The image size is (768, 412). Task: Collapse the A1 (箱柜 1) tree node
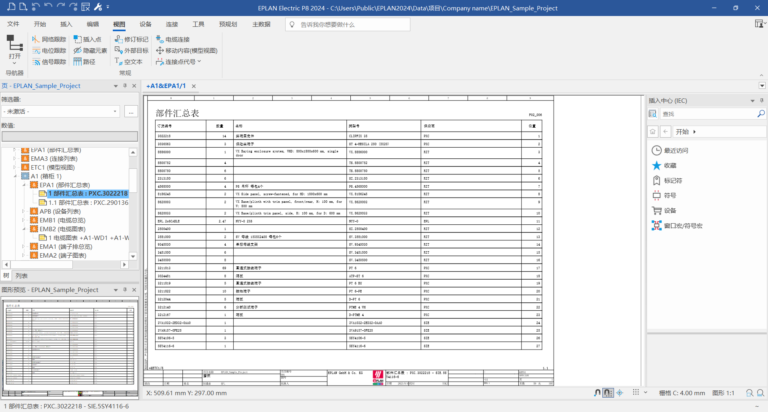pyautogui.click(x=15, y=176)
